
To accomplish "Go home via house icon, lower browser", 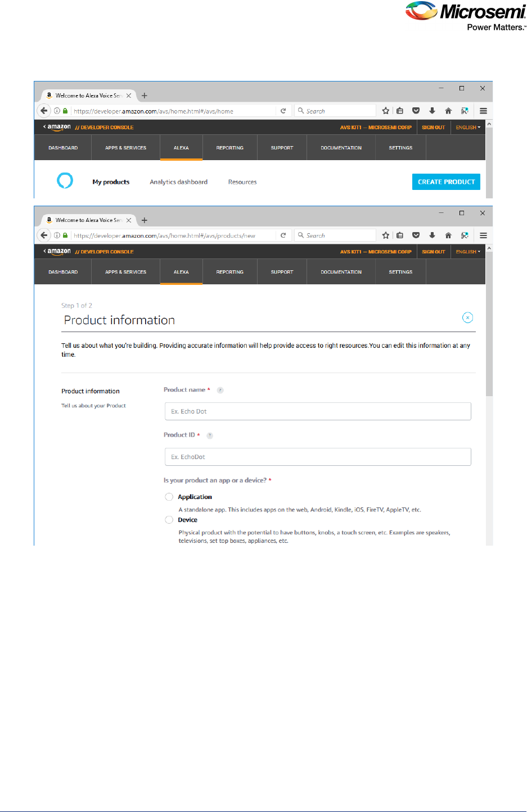I will tap(448, 235).
